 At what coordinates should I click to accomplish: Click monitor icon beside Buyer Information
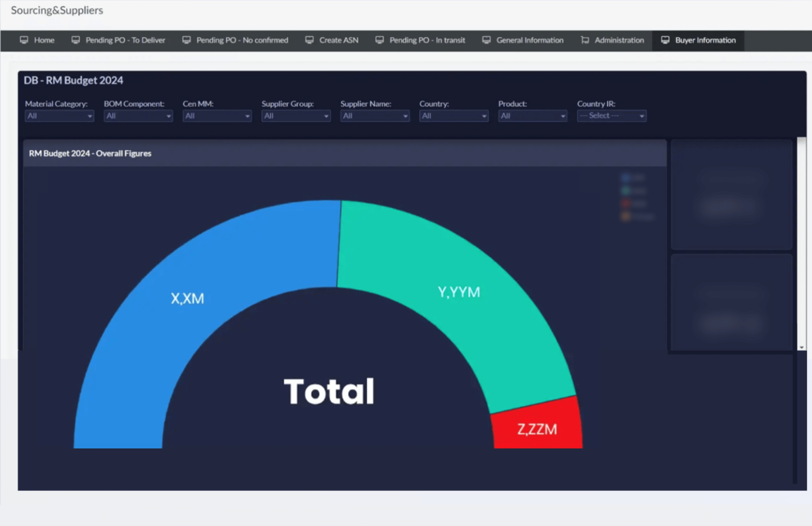point(665,40)
